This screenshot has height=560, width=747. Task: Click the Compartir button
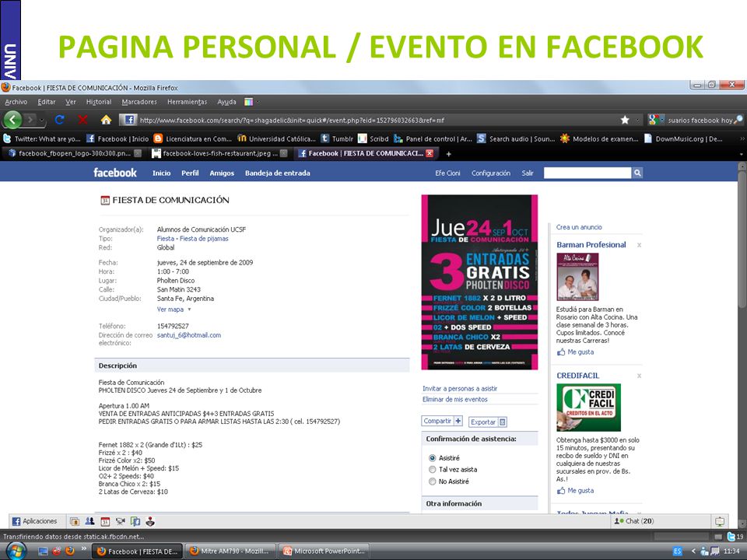click(443, 421)
